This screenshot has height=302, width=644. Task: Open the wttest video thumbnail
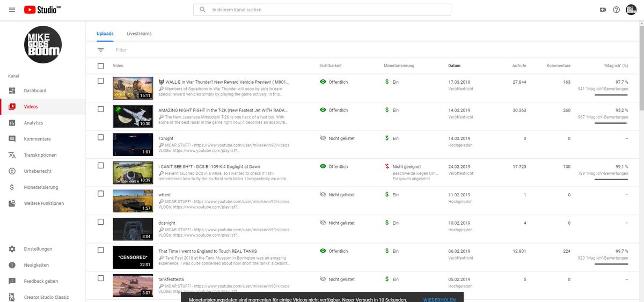click(x=132, y=201)
